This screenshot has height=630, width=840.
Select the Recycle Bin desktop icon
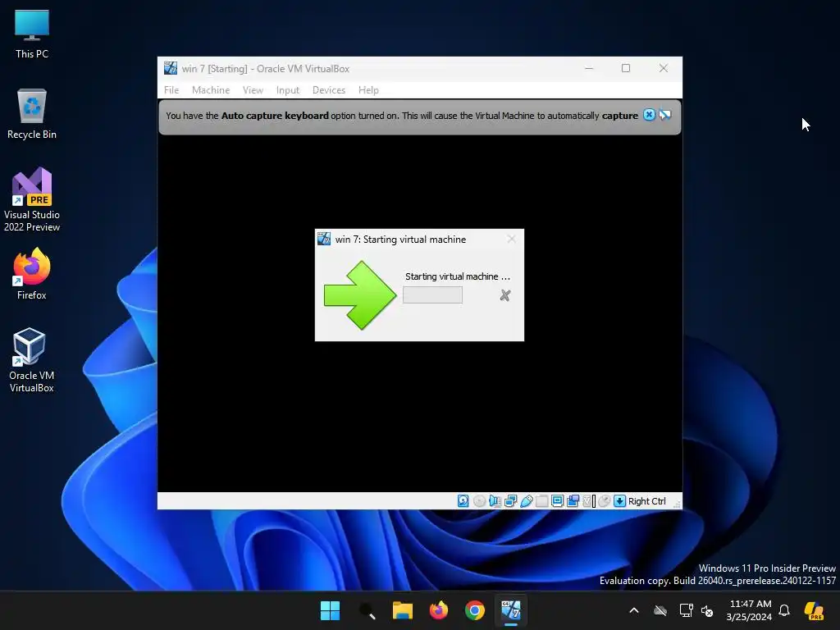tap(32, 114)
